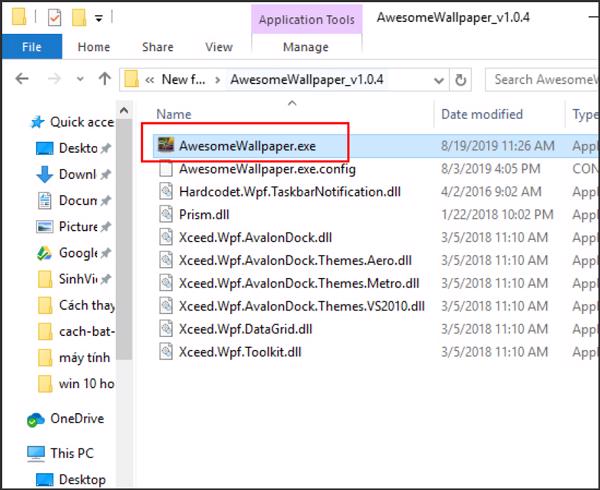
Task: Open the Manage ribbon tab
Action: 306,47
